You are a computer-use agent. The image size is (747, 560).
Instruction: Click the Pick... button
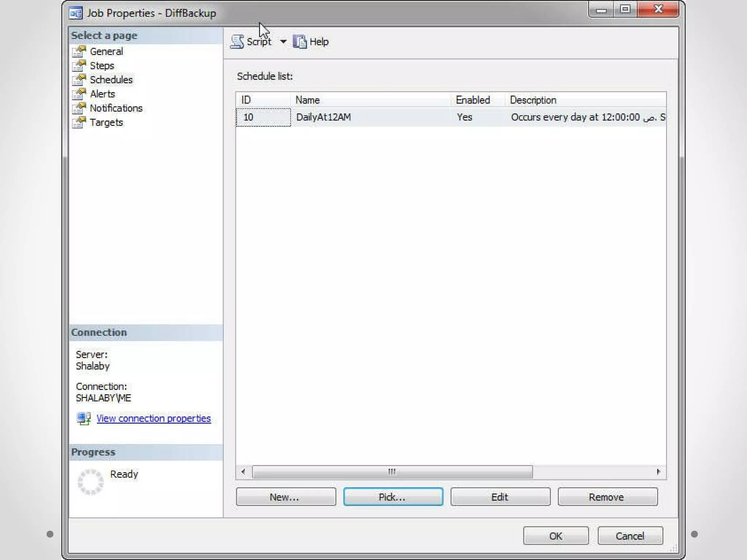tap(393, 497)
